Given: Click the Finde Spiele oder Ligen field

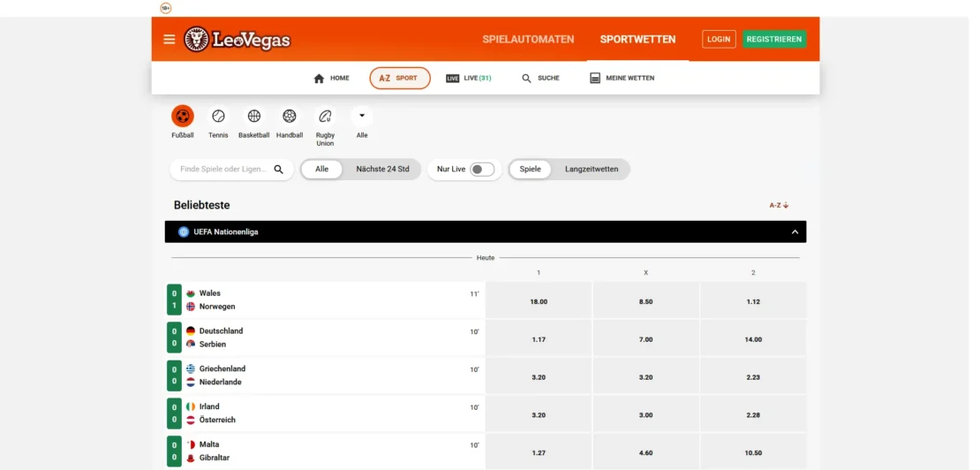Looking at the screenshot, I should (231, 170).
